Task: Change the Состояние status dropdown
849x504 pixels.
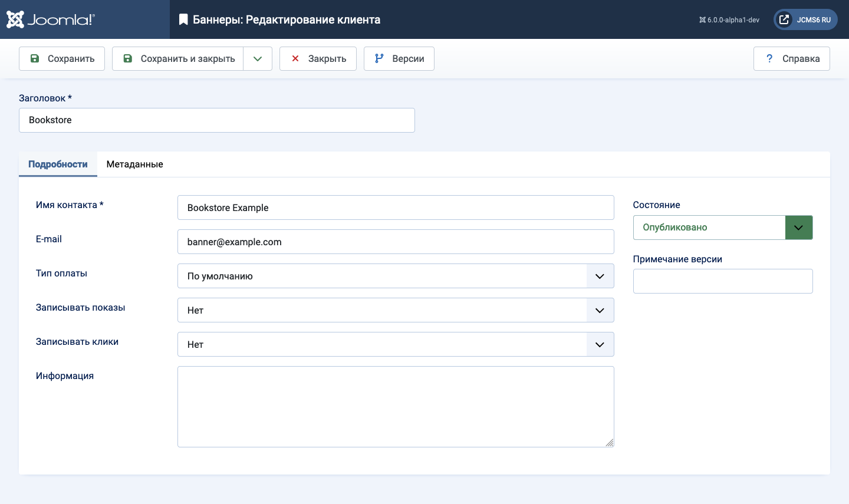Action: coord(722,228)
